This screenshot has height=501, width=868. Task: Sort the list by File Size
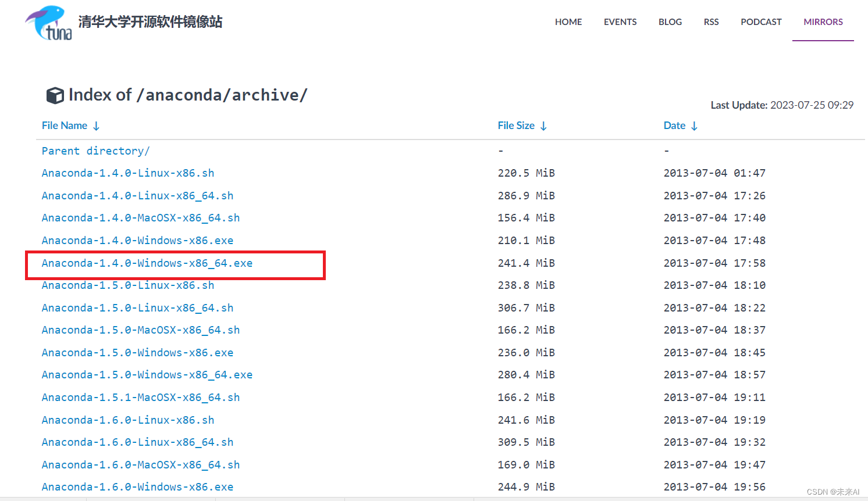click(x=516, y=126)
